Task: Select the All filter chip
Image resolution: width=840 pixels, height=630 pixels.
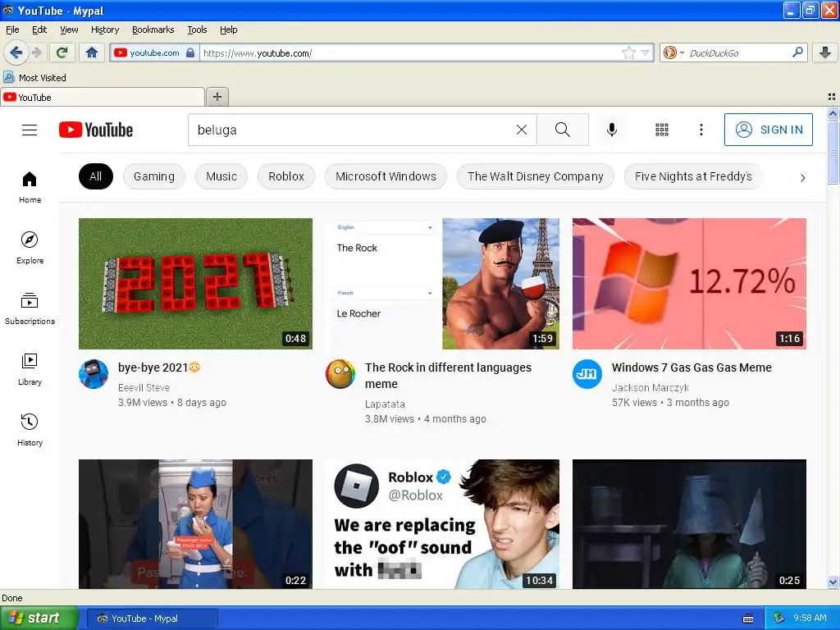Action: [x=96, y=176]
